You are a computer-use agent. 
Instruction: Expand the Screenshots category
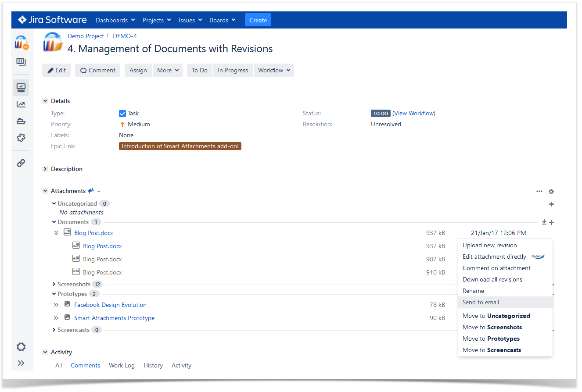pyautogui.click(x=54, y=284)
